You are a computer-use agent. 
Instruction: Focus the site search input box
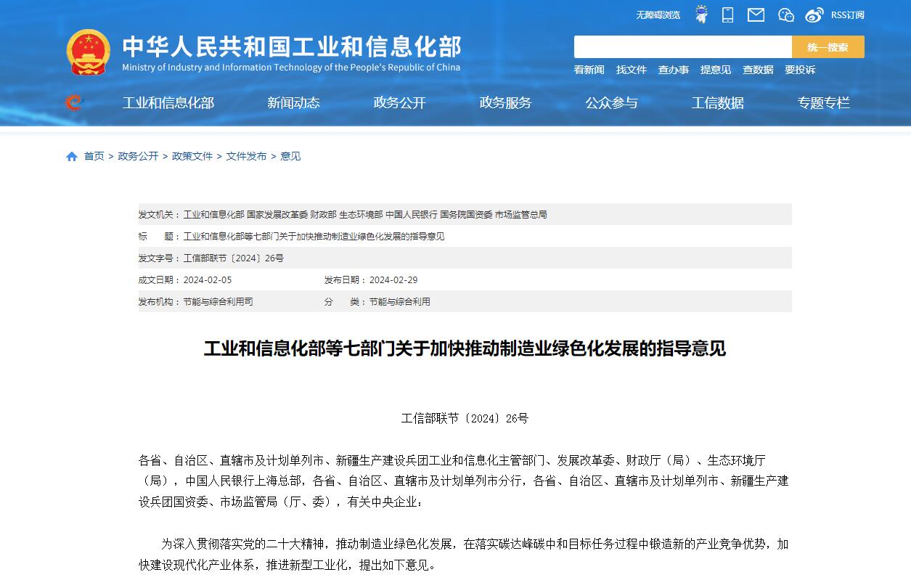683,47
